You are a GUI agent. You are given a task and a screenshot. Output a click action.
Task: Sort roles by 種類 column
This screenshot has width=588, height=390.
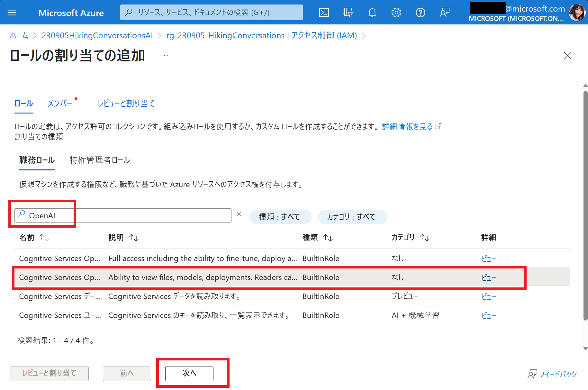(328, 238)
